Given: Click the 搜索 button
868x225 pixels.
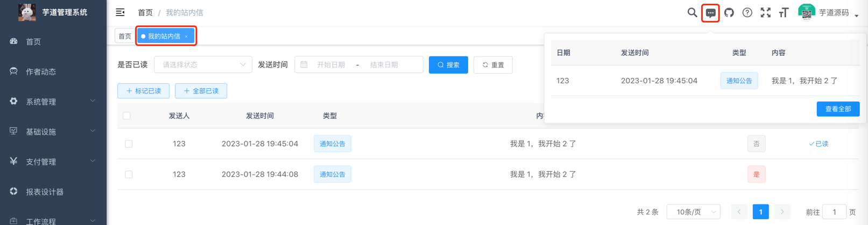Looking at the screenshot, I should [x=448, y=65].
